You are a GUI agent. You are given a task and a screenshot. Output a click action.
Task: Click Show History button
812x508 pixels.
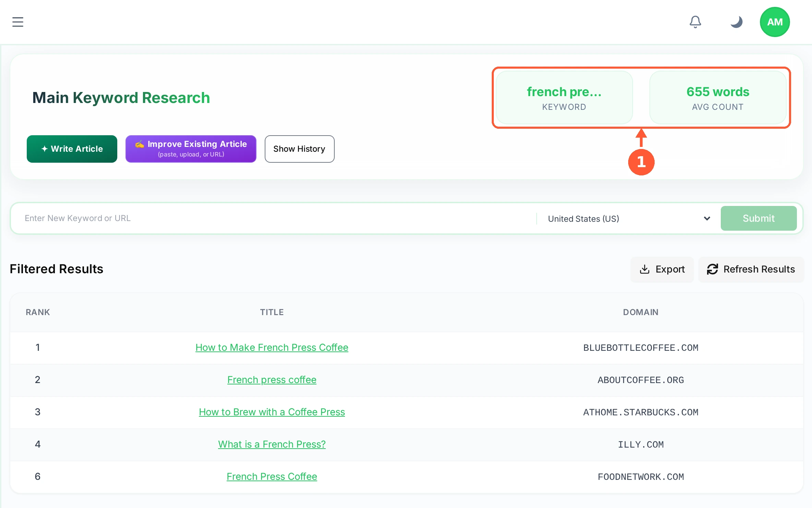299,149
